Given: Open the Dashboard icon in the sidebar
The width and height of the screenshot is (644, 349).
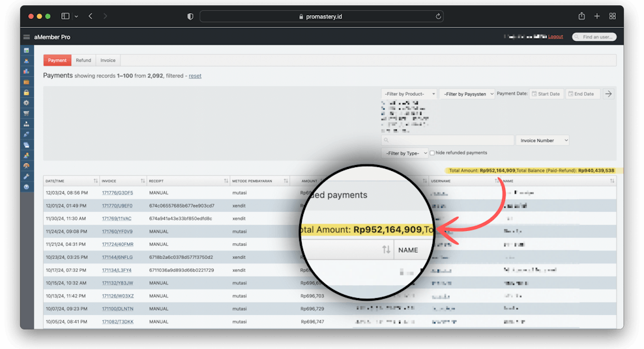Looking at the screenshot, I should (26, 50).
